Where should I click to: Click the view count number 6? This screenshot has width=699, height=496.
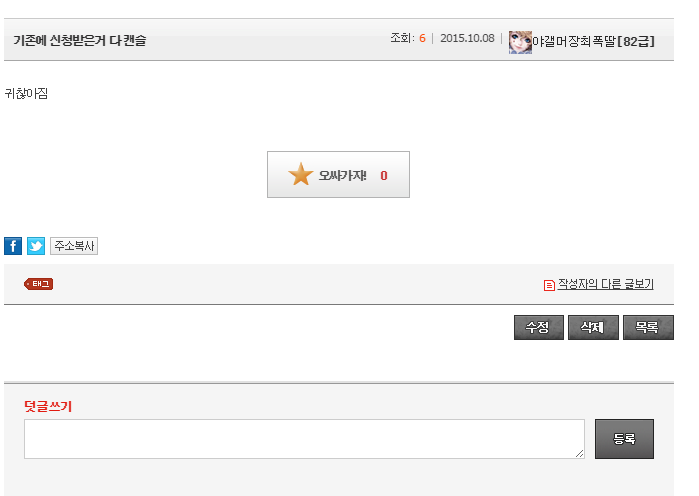click(422, 38)
